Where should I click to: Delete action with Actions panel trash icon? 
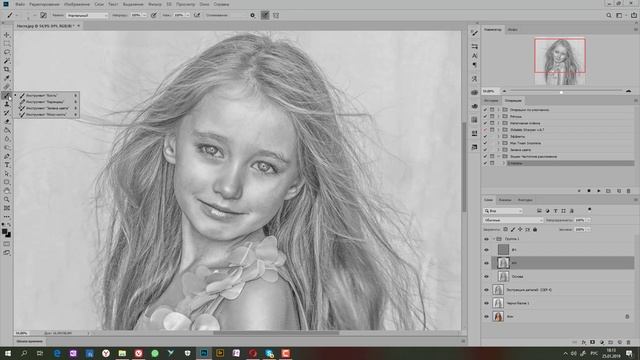click(629, 191)
